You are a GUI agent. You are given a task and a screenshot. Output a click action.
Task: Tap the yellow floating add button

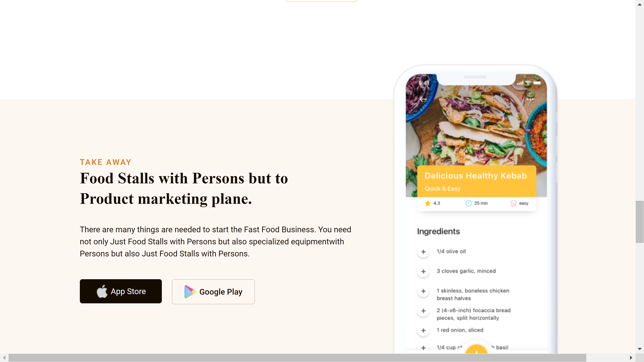pos(476,349)
